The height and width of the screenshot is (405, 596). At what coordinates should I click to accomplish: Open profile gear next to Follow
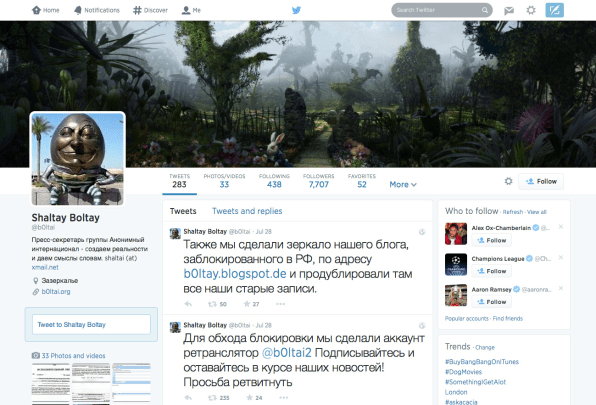pyautogui.click(x=508, y=181)
